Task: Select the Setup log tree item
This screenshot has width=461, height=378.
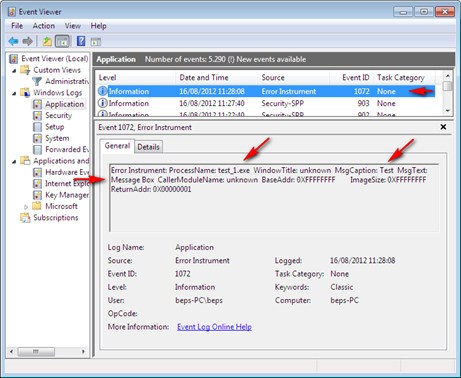Action: click(54, 127)
